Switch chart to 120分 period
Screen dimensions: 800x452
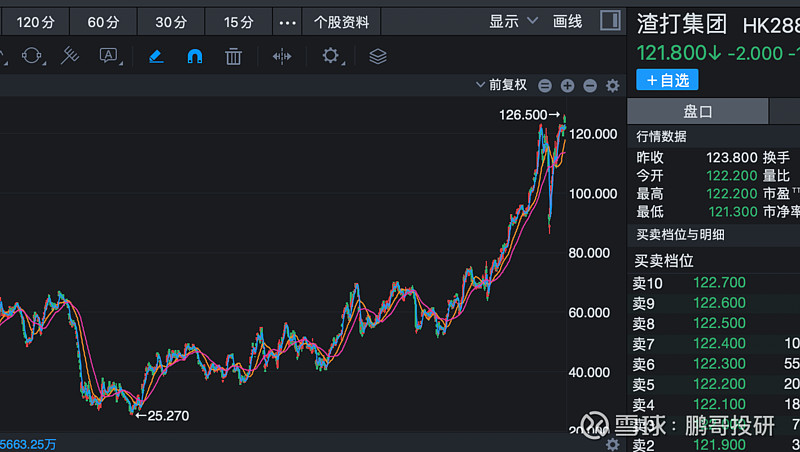tap(35, 22)
